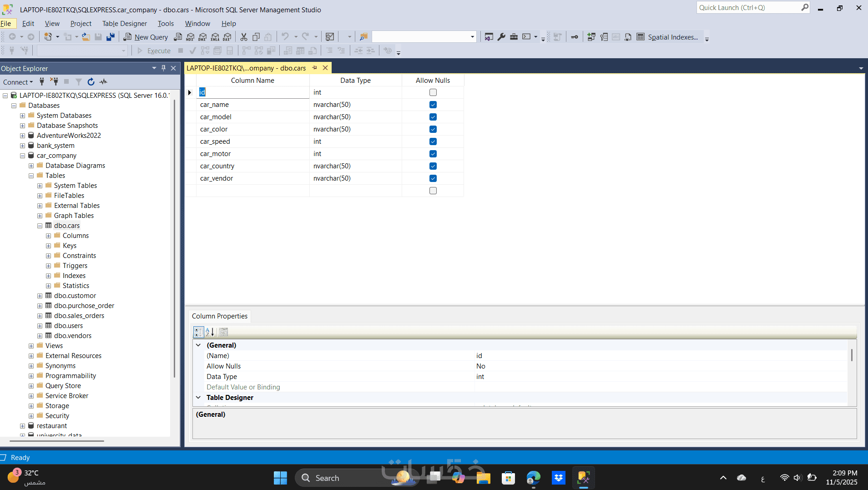Open the Project menu
The height and width of the screenshot is (490, 868).
tap(81, 24)
